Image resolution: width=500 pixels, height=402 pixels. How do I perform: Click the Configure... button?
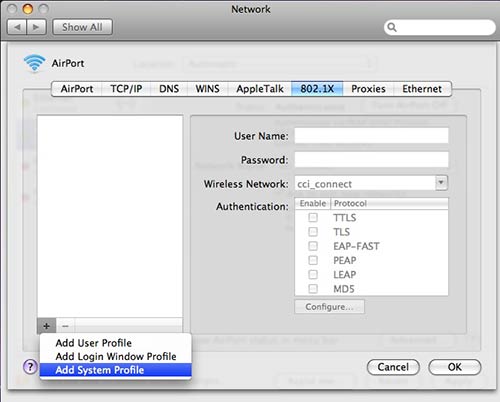click(329, 306)
